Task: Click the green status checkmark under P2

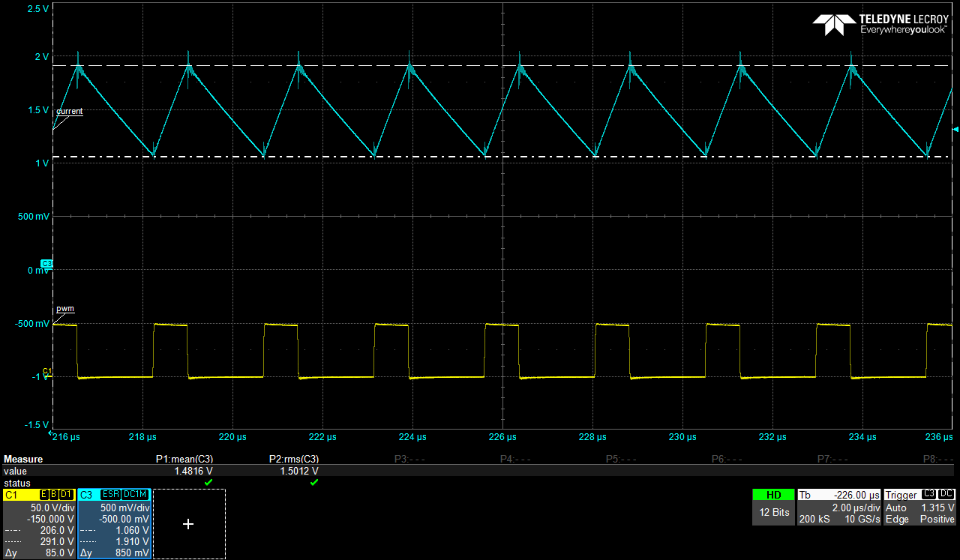Action: 314,482
